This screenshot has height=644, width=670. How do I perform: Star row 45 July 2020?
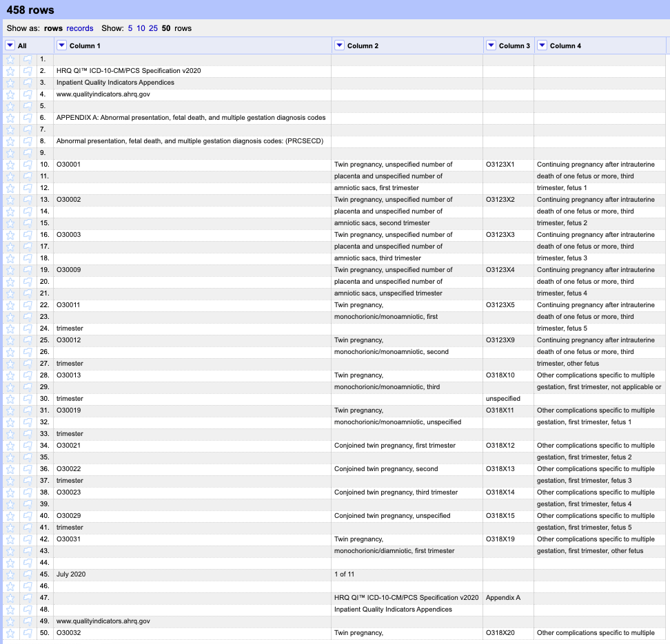[10, 575]
